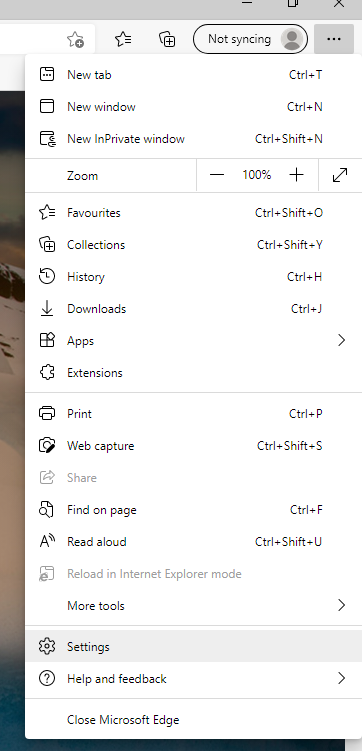This screenshot has width=362, height=751.
Task: Increase zoom with the plus button
Action: [297, 175]
